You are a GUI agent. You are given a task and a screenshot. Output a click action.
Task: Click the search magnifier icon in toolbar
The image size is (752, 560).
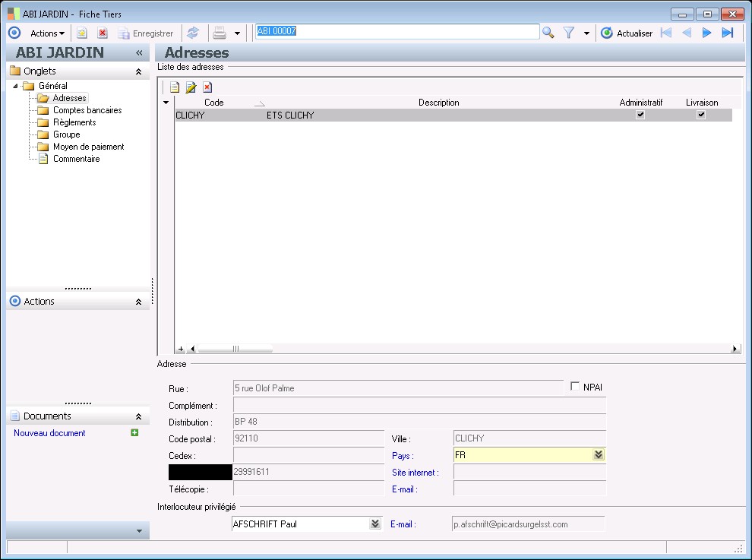(x=548, y=33)
